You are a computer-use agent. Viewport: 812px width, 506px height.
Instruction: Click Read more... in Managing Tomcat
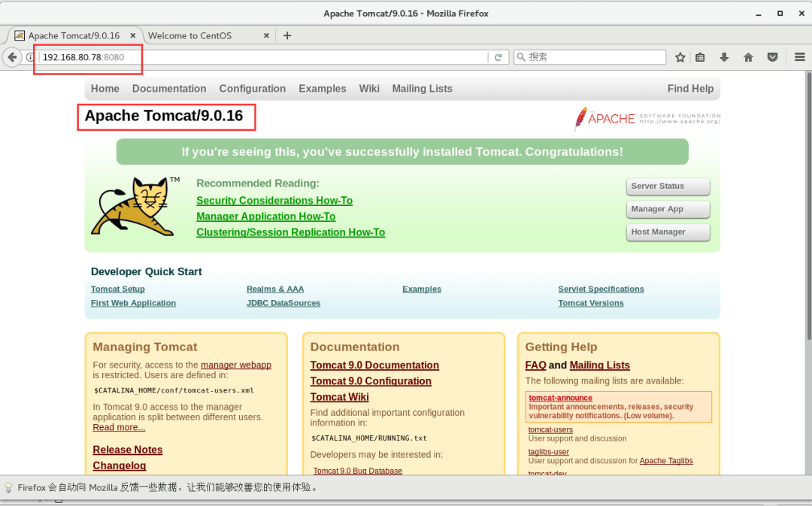click(x=119, y=427)
